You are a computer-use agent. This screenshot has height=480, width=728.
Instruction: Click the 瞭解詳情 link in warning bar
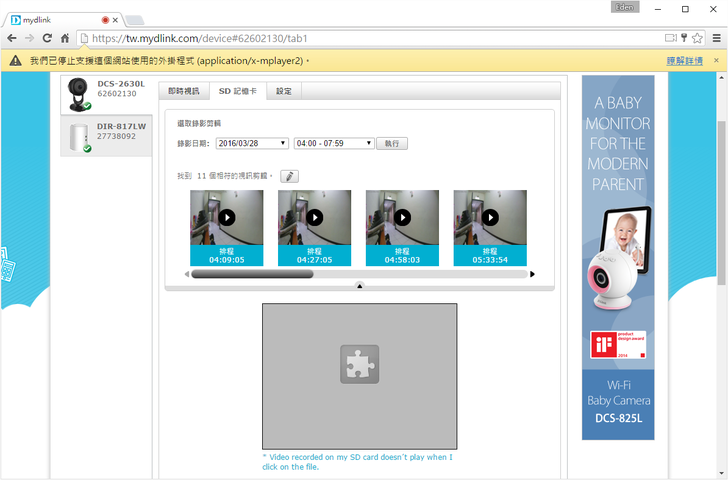pos(684,61)
